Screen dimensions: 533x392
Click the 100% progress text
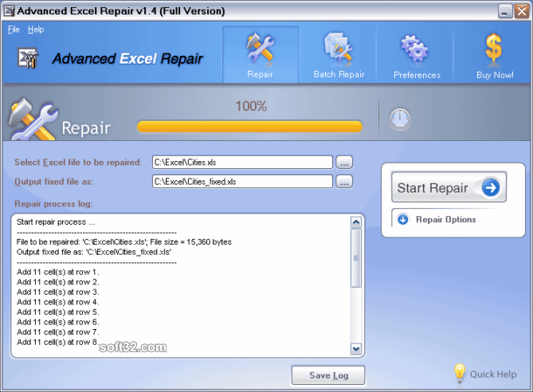click(x=251, y=106)
